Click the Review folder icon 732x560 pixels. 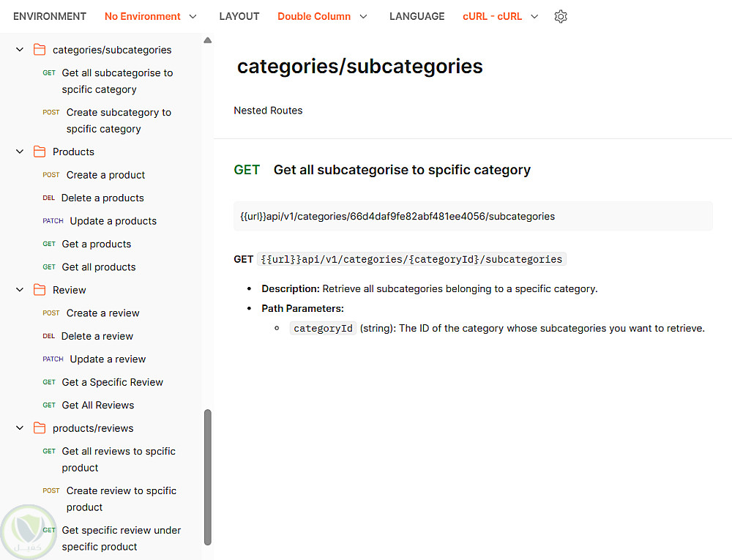click(x=40, y=290)
